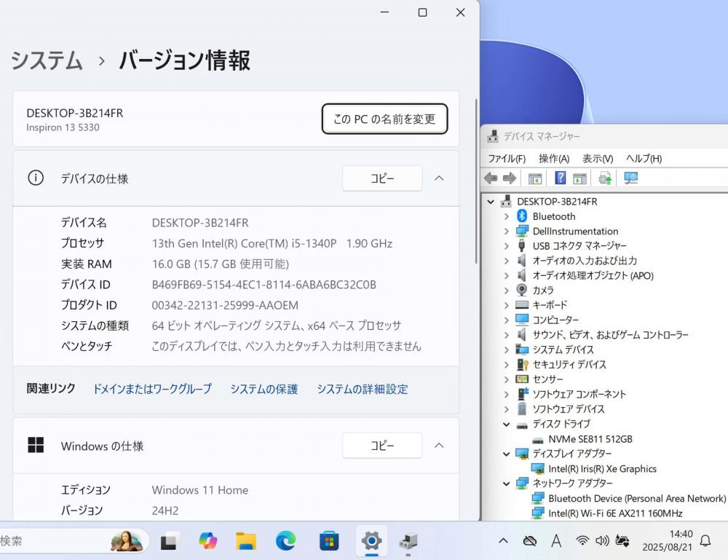728x560 pixels.
Task: Open the 操作(A) menu in Device Manager
Action: coord(554,159)
